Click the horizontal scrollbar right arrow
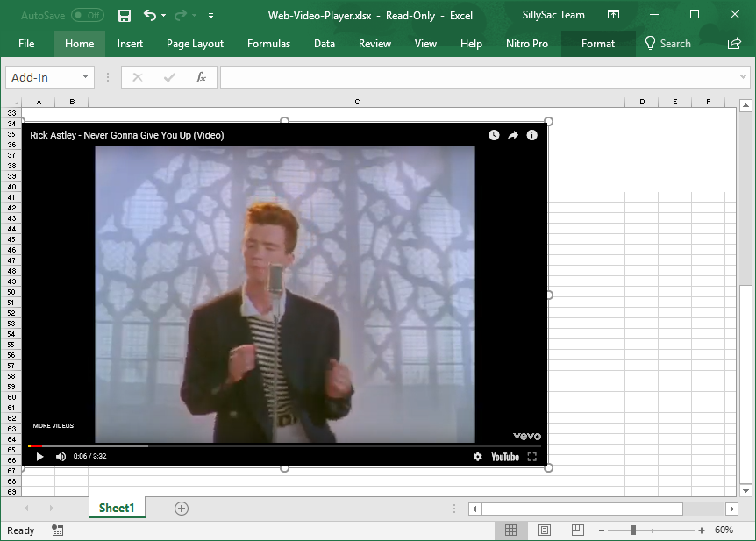 pyautogui.click(x=732, y=509)
